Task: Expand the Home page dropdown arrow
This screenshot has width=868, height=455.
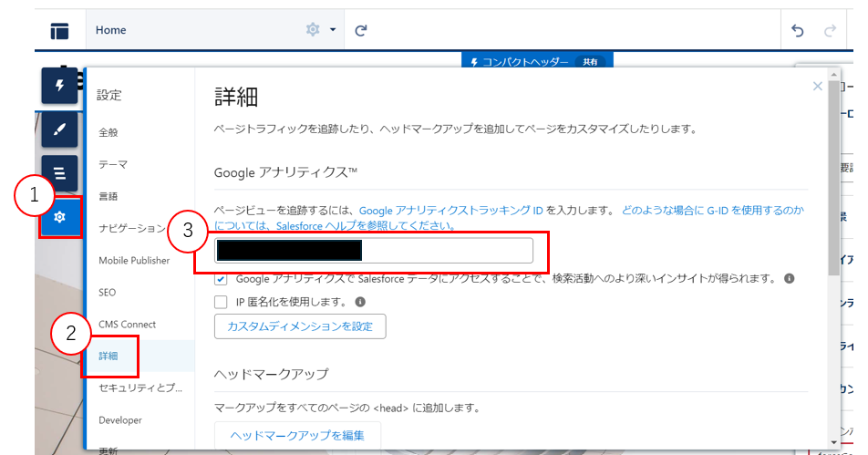Action: tap(333, 29)
